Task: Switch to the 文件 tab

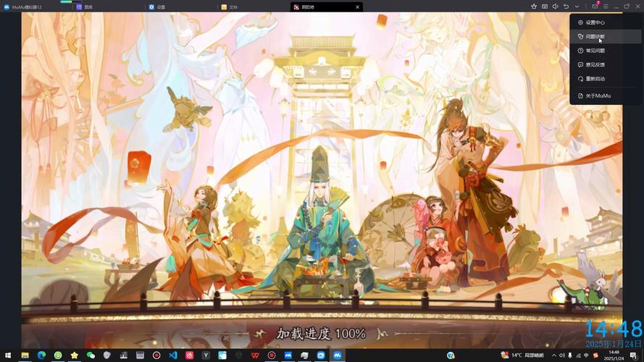Action: tap(233, 7)
